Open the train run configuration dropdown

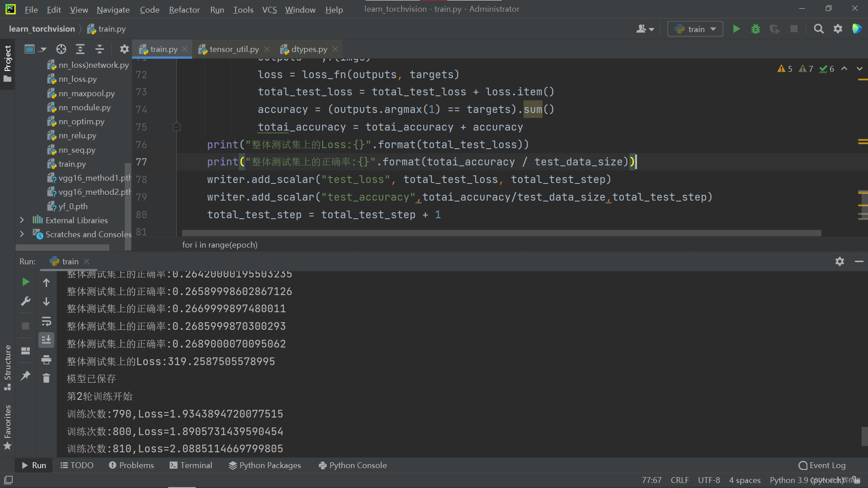point(695,29)
